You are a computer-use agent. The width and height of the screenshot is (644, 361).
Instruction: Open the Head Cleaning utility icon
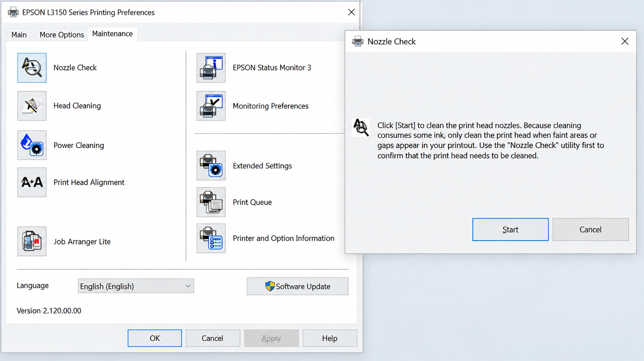click(x=32, y=106)
